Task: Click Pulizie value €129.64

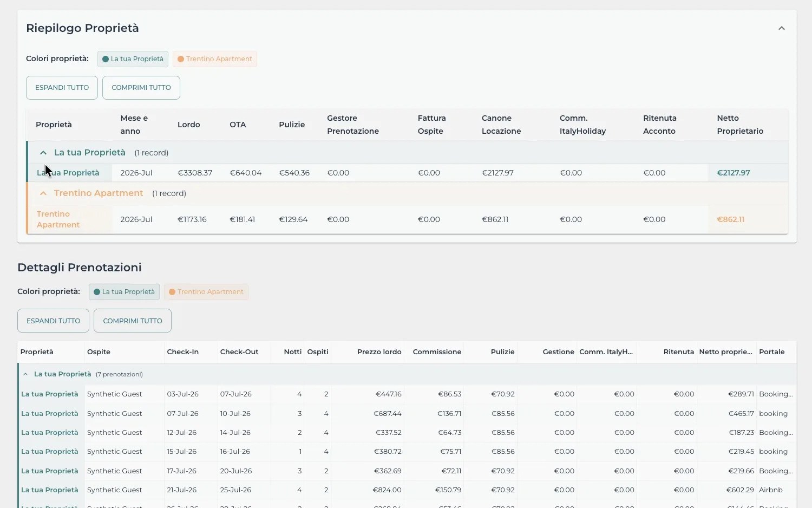Action: point(293,220)
